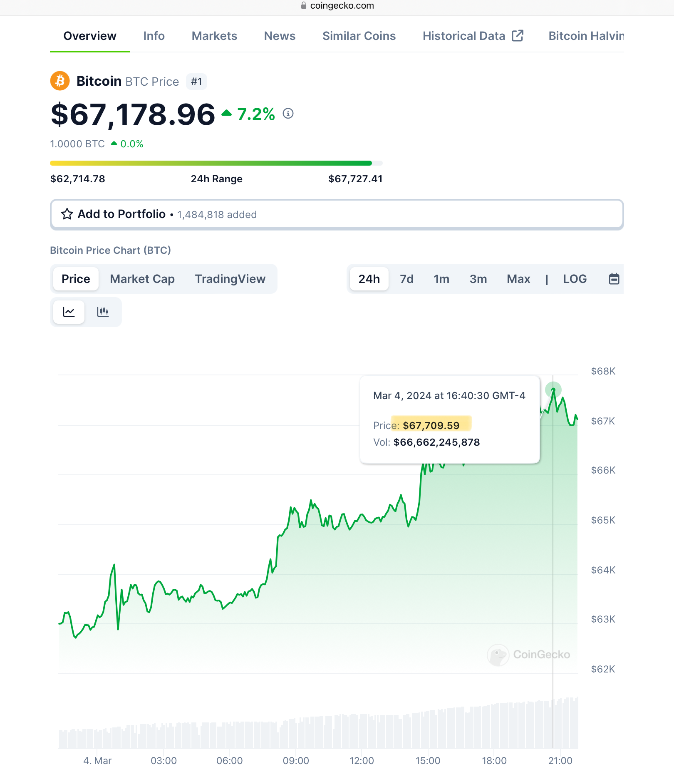Switch to candlestick chart icon
This screenshot has height=784, width=674.
[103, 312]
